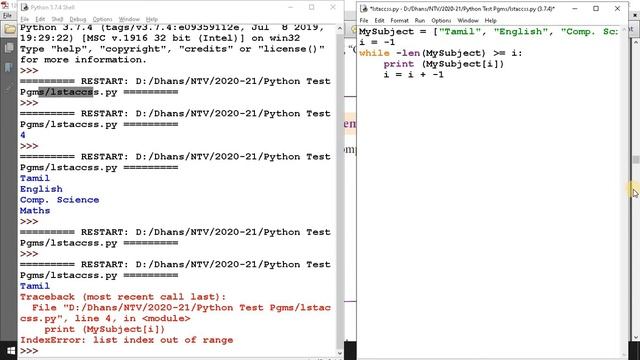Click background app scrollbar down arrow
This screenshot has width=640, height=360.
coord(636,337)
